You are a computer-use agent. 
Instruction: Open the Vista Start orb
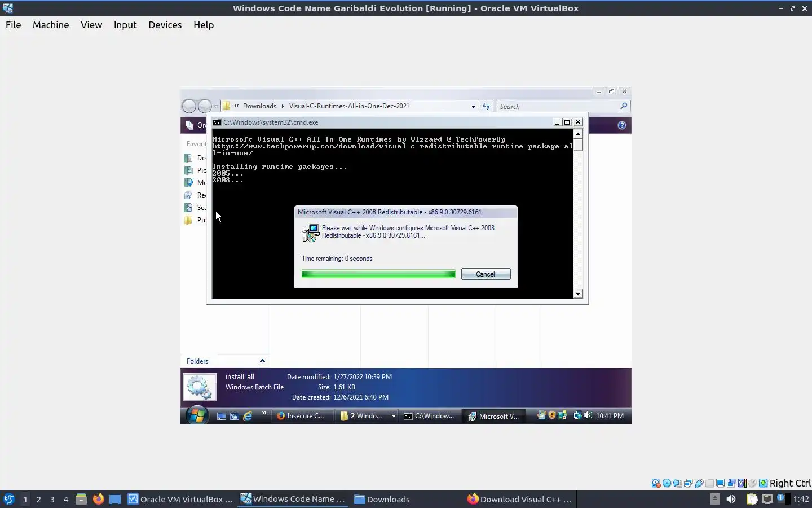(x=197, y=416)
